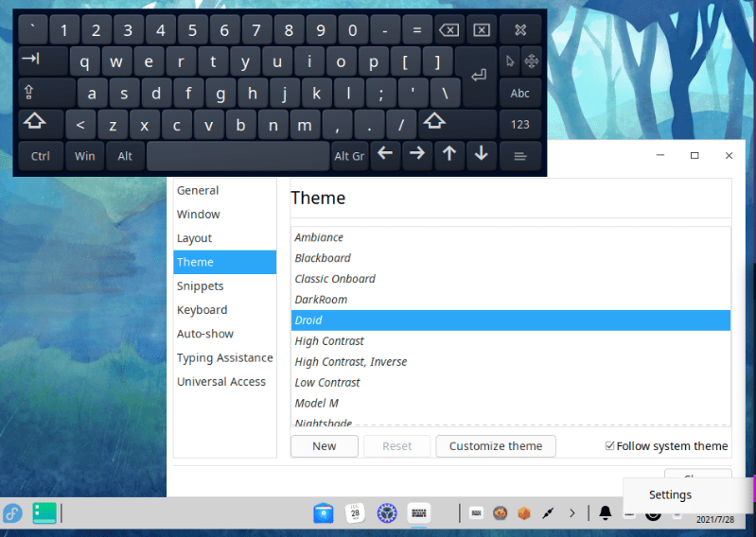Open the calendar app showing 28
Viewport: 756px width, 537px height.
pyautogui.click(x=356, y=513)
